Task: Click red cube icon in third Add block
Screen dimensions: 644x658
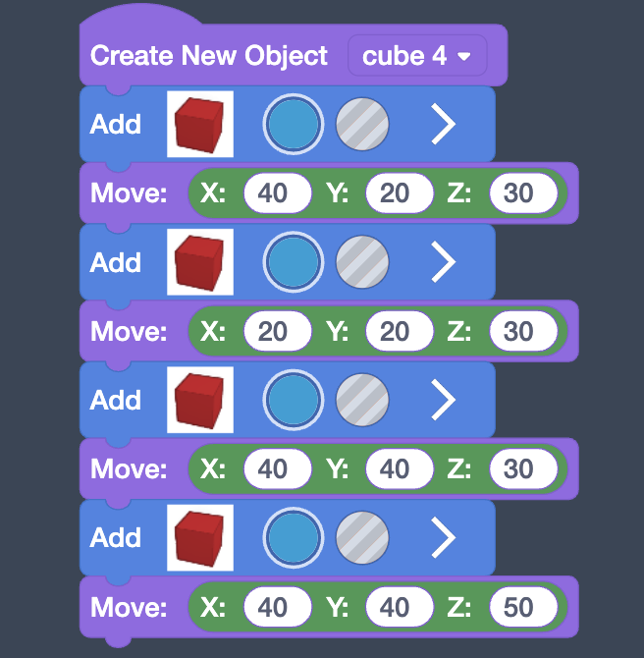Action: (x=200, y=400)
